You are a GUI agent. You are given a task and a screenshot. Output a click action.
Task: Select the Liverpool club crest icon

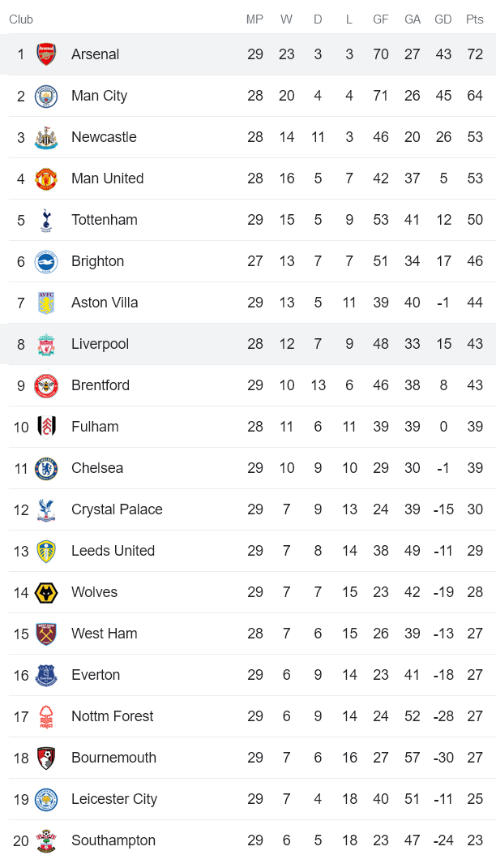[46, 344]
